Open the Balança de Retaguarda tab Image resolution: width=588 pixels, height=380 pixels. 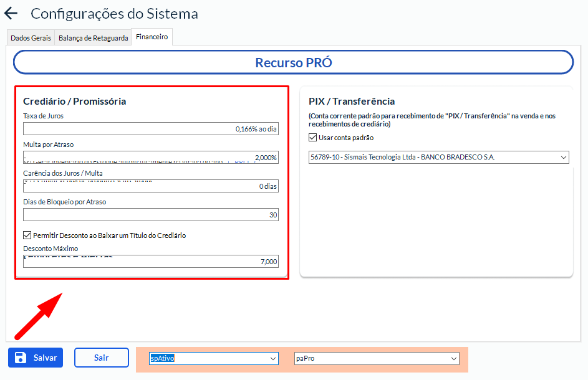coord(93,38)
